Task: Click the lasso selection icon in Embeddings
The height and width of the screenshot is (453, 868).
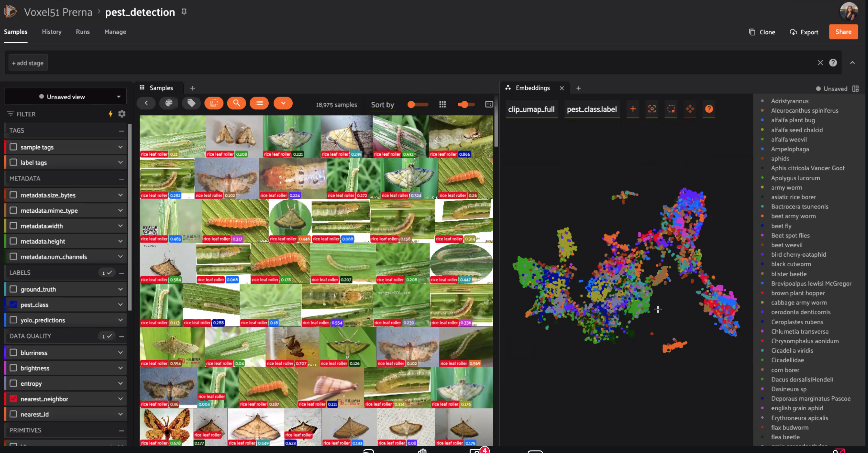Action: tap(671, 109)
